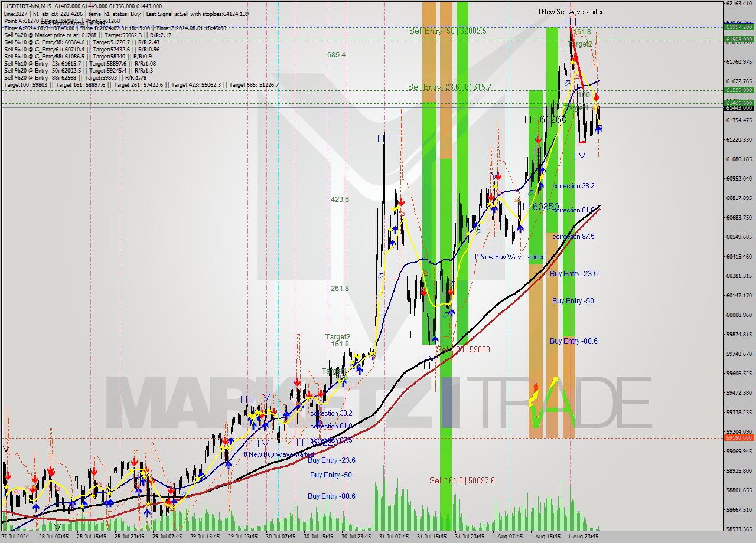756x543 pixels.
Task: Click the '27 Jul 2024' time axis label
Action: (15, 537)
